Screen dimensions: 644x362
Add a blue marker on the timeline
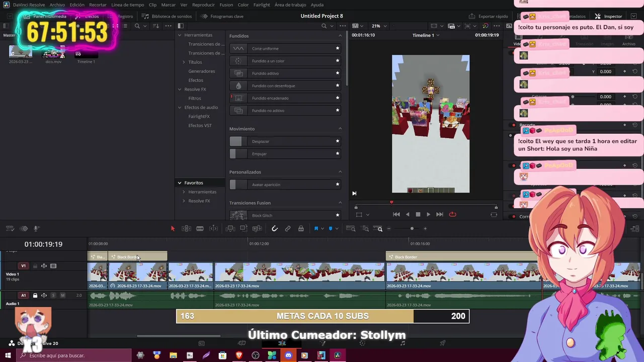[x=331, y=229]
